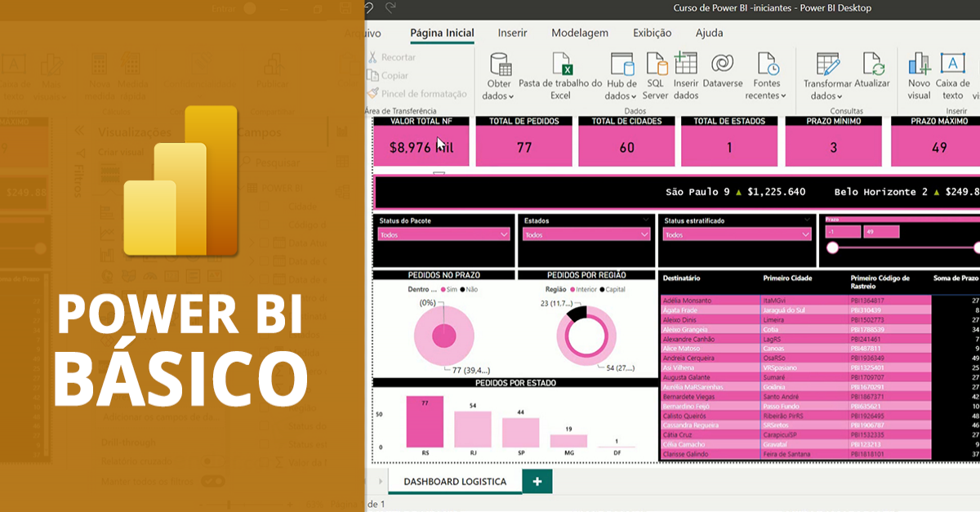Select the TOTAL DE CIDADES card
Screen dimensions: 980x512
coord(626,141)
